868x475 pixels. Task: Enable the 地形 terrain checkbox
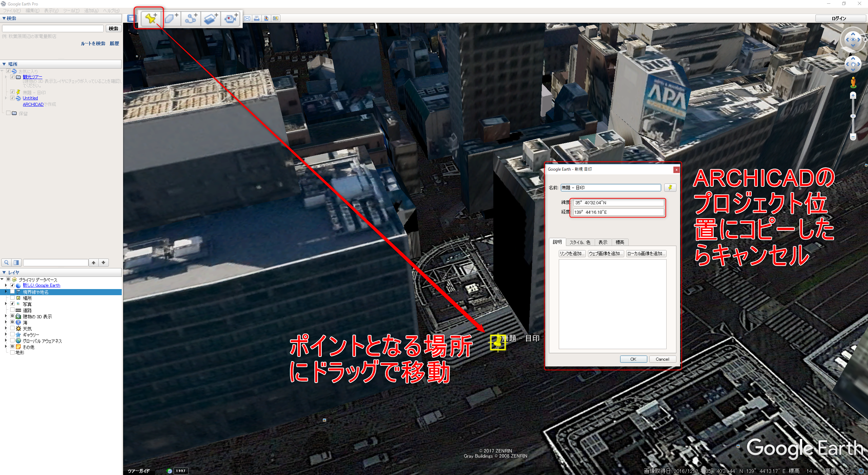[13, 353]
